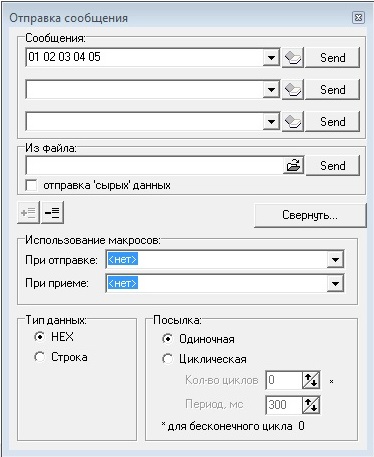Screen dimensions: 374x457
Task: Expand the second message history dropdown
Action: pyautogui.click(x=271, y=90)
